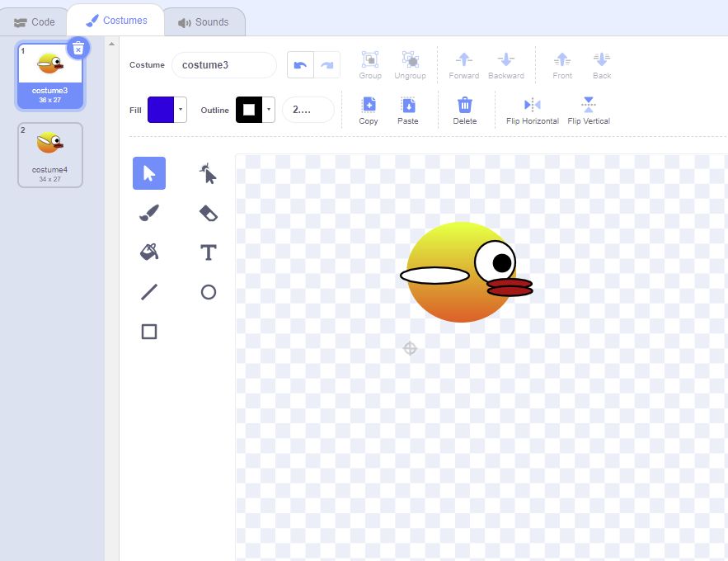Click the costume list scroll-up arrow
The image size is (728, 561).
pos(111,44)
